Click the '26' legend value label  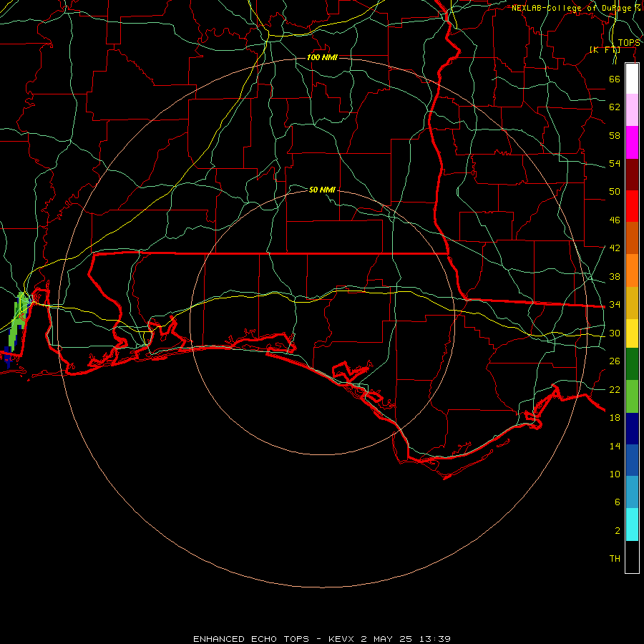coord(615,361)
